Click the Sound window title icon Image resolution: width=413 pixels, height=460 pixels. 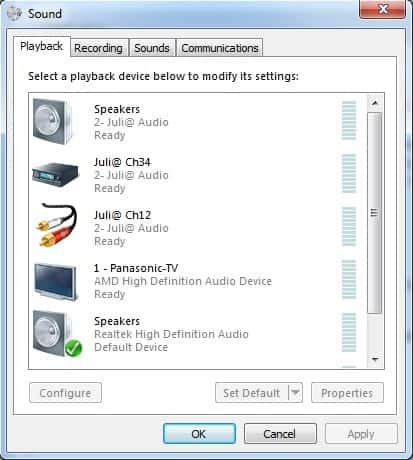coord(15,14)
